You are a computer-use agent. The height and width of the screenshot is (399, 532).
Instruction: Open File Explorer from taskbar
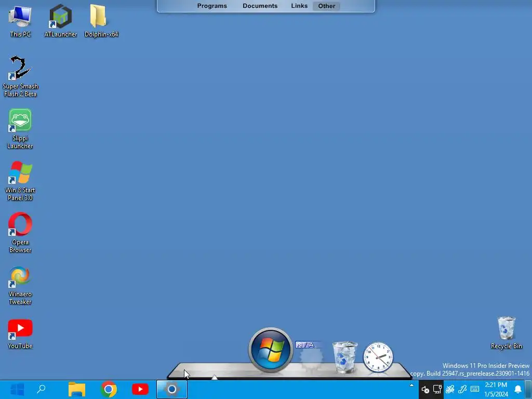coord(77,389)
